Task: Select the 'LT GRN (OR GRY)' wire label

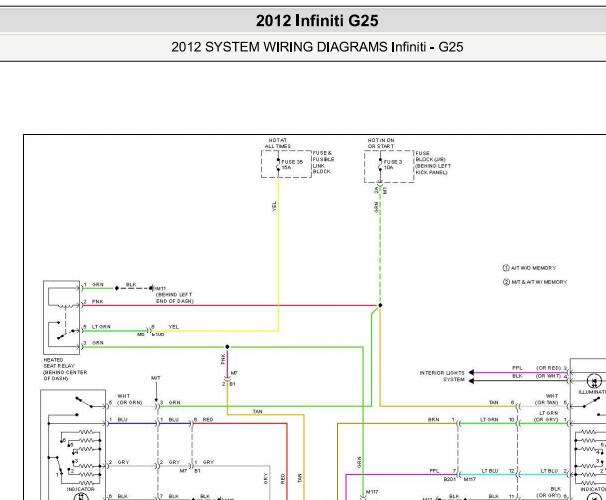Action: tap(547, 416)
